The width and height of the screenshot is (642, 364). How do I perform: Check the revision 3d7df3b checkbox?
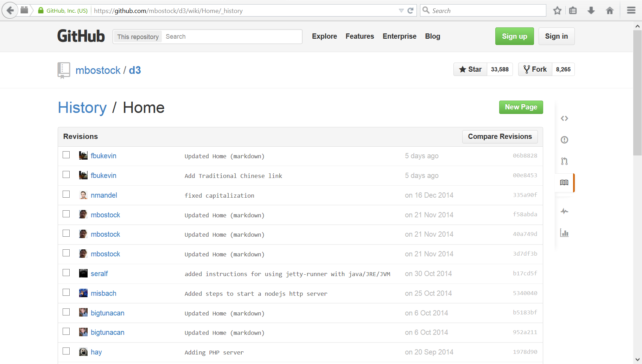tap(66, 253)
